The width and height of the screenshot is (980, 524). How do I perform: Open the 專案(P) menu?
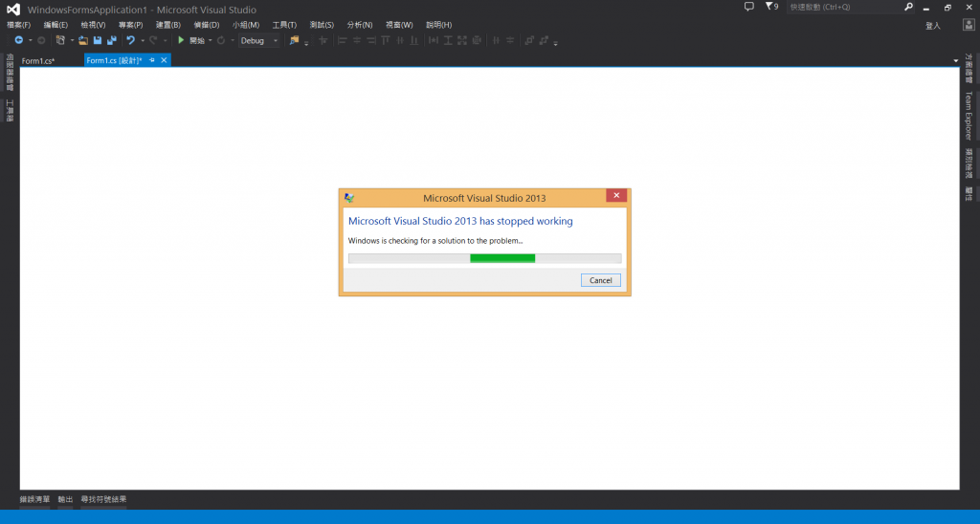coord(130,25)
